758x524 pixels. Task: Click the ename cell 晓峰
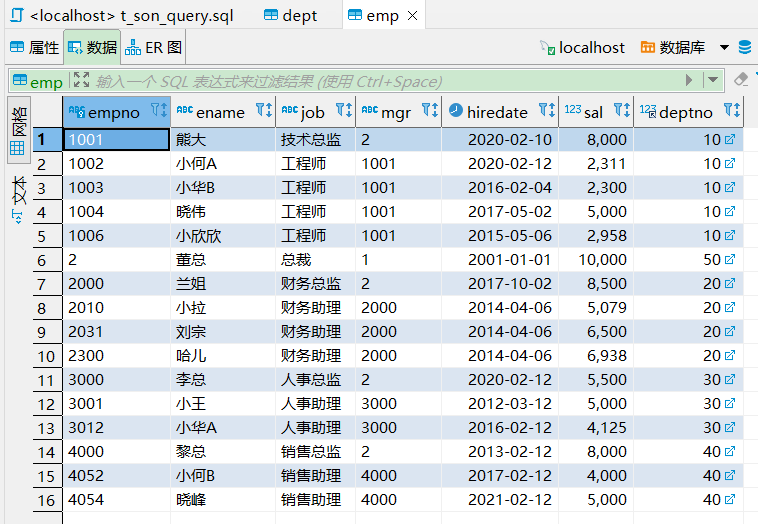click(223, 500)
